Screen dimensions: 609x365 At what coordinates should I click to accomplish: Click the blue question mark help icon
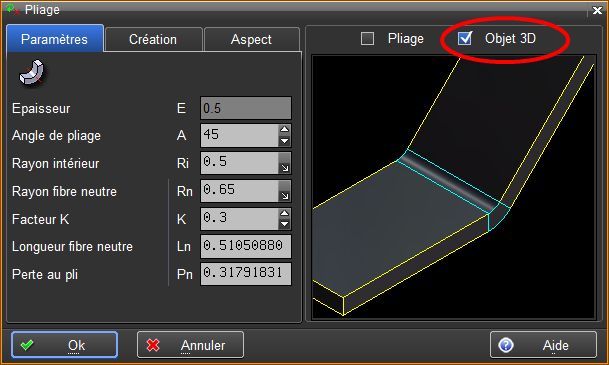(506, 345)
